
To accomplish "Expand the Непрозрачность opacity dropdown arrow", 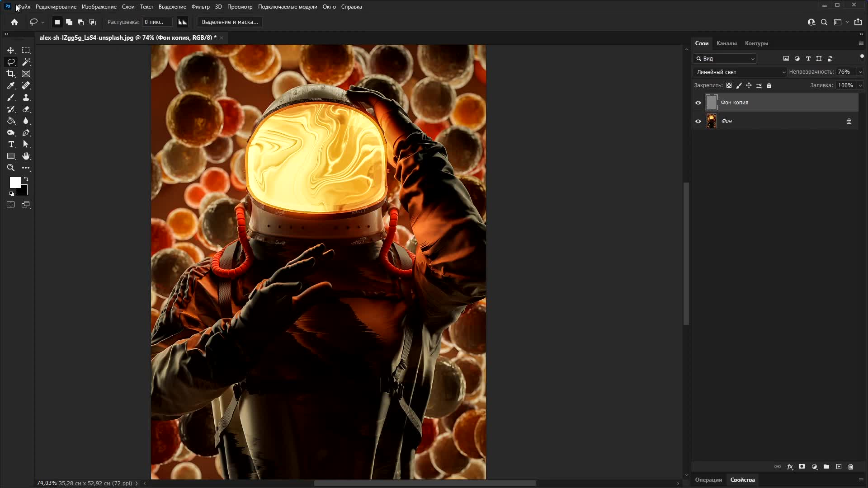I will click(860, 72).
